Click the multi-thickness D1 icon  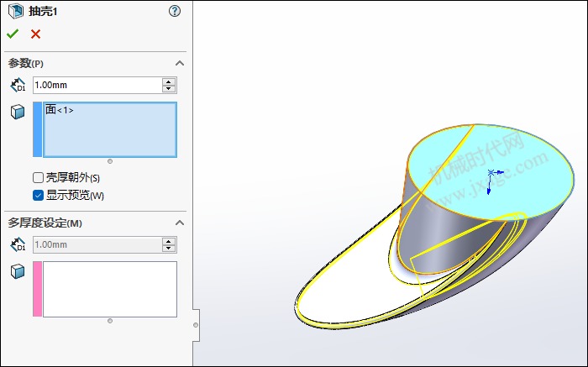click(x=18, y=244)
